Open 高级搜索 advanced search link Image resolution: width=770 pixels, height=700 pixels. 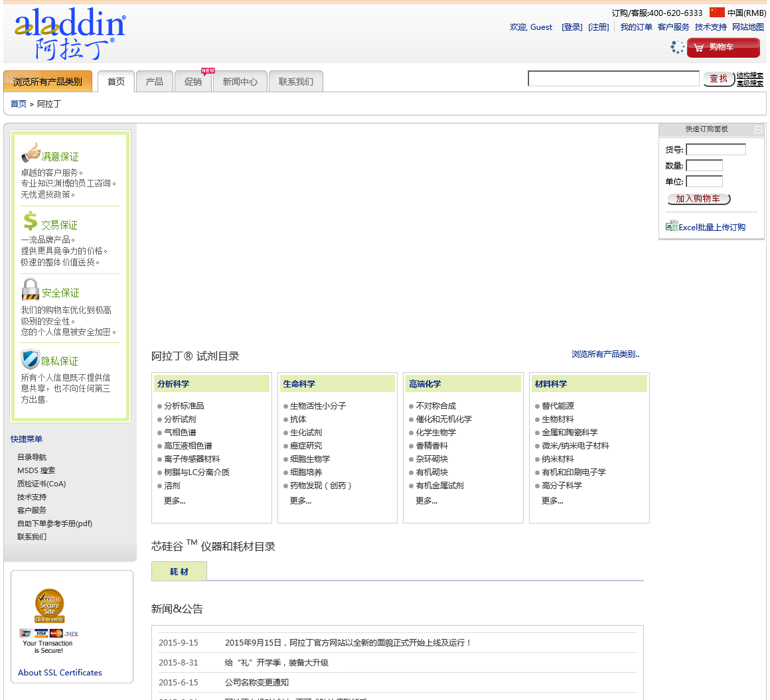pyautogui.click(x=750, y=83)
